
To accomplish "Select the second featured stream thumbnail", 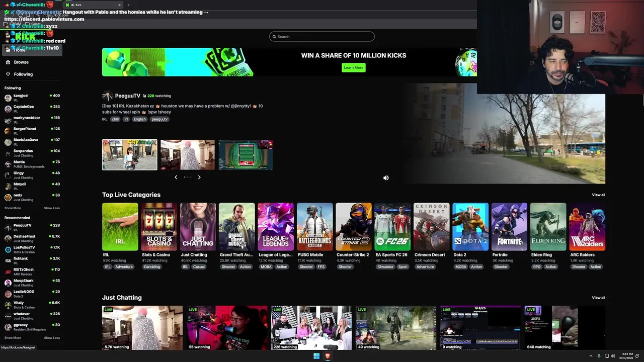I will pos(188,155).
